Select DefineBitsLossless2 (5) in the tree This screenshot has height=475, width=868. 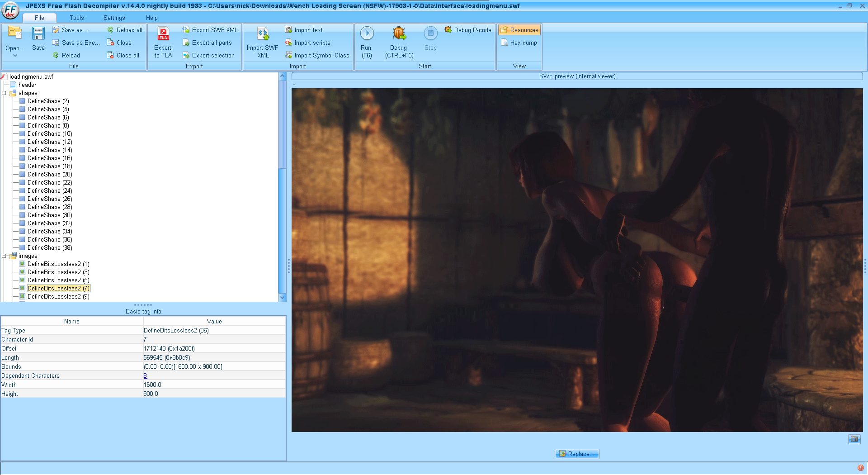tap(58, 280)
